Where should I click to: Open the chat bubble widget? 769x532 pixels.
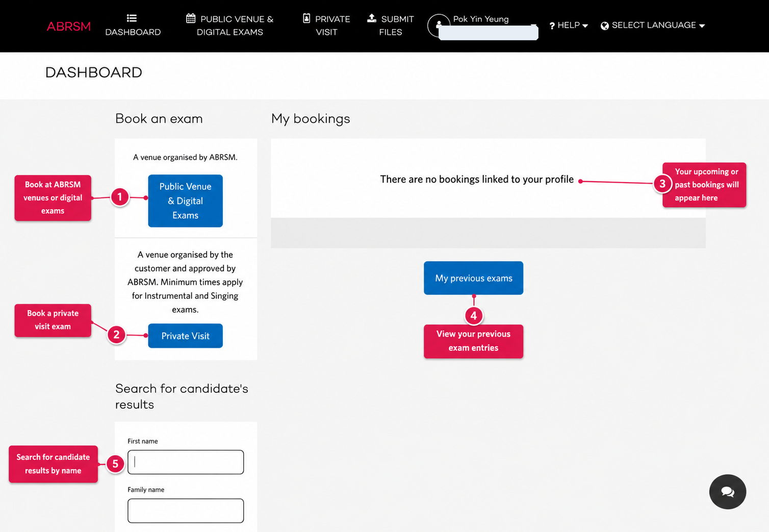pos(728,492)
